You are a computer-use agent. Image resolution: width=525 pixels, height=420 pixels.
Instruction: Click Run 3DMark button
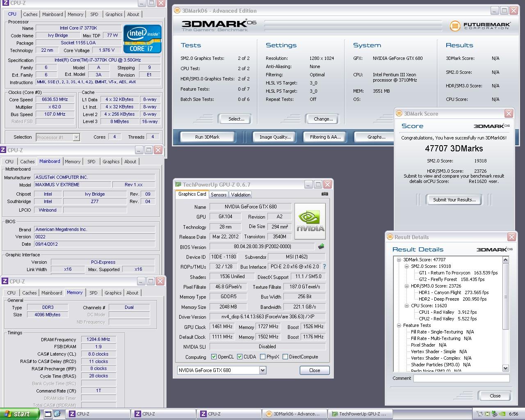[x=207, y=137]
